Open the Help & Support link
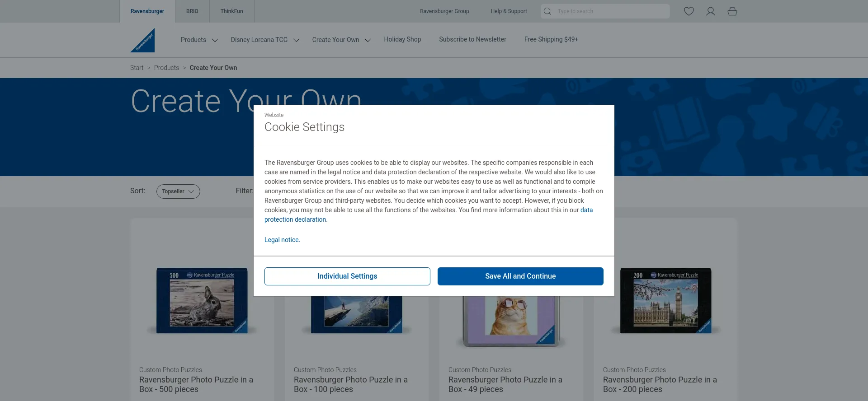The width and height of the screenshot is (868, 401). (509, 11)
